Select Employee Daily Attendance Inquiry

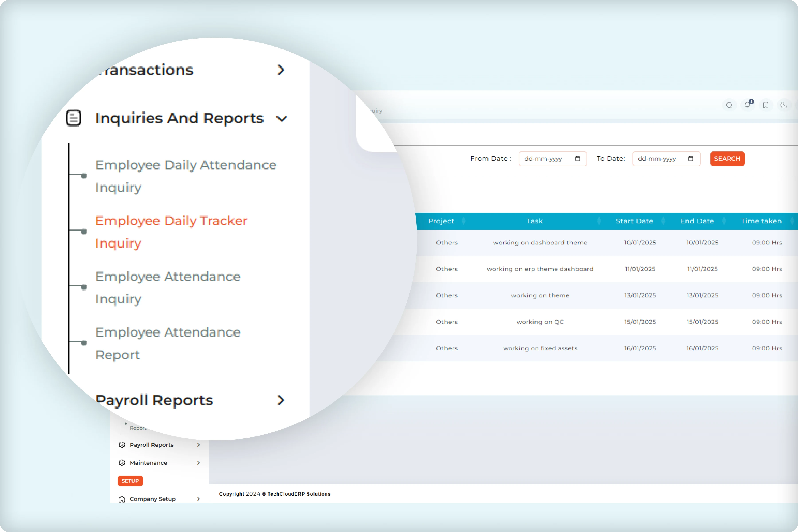point(186,176)
